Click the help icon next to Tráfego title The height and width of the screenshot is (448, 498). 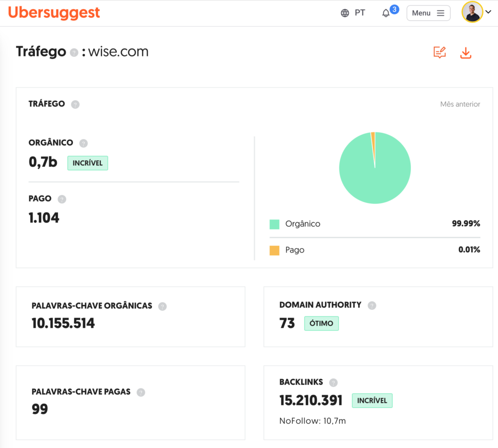click(74, 53)
